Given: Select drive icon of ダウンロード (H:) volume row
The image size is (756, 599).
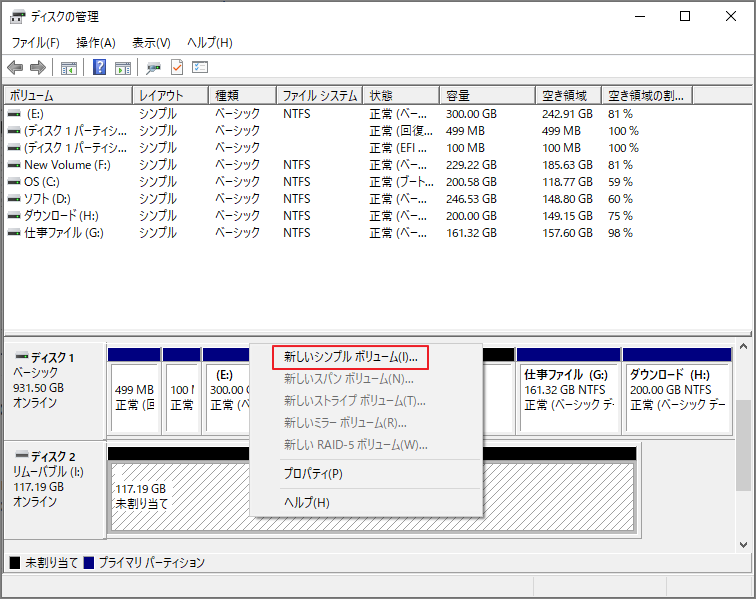Looking at the screenshot, I should coord(14,216).
